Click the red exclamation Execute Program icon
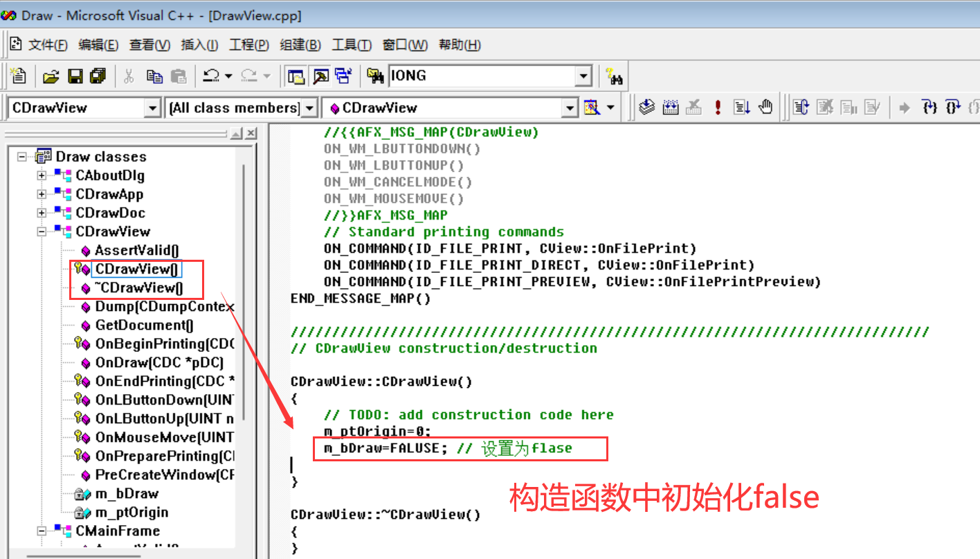This screenshot has height=559, width=980. click(718, 107)
